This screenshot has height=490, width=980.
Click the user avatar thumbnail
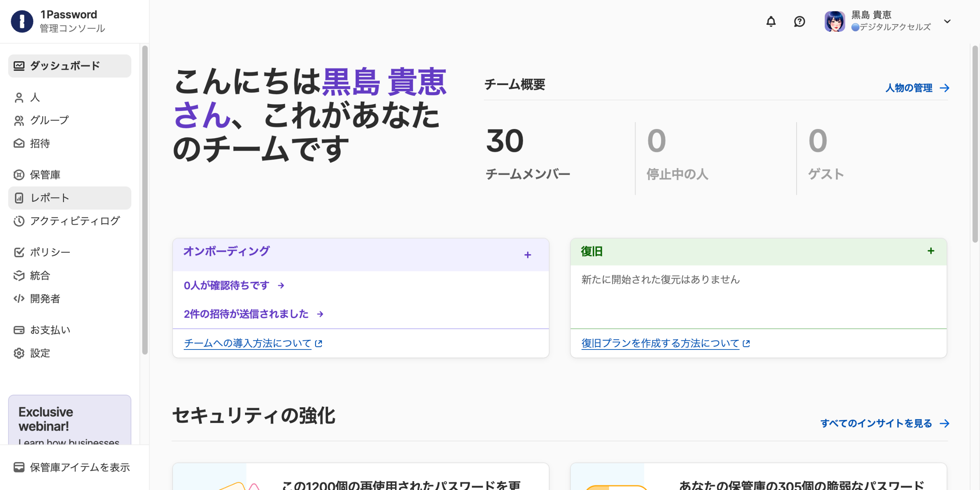tap(835, 21)
